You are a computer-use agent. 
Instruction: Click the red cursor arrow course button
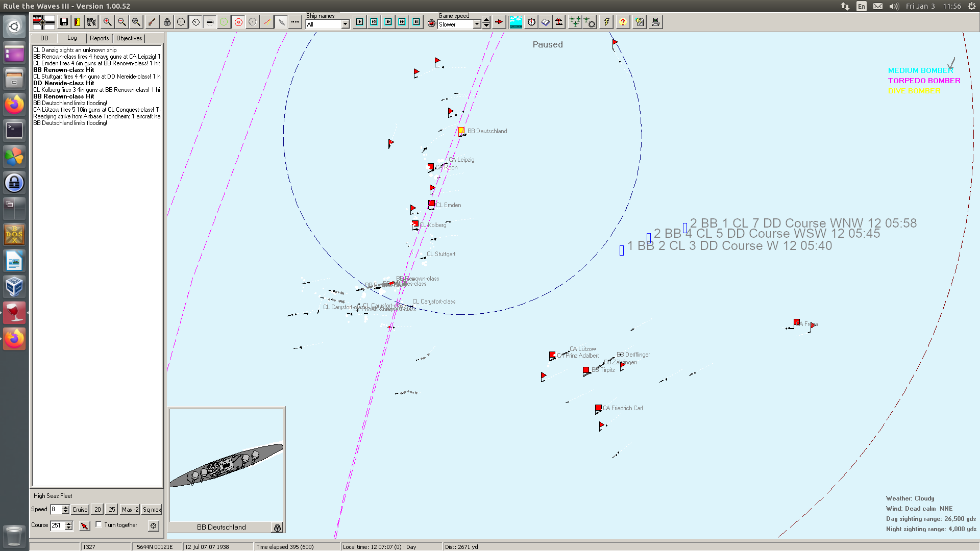[85, 525]
